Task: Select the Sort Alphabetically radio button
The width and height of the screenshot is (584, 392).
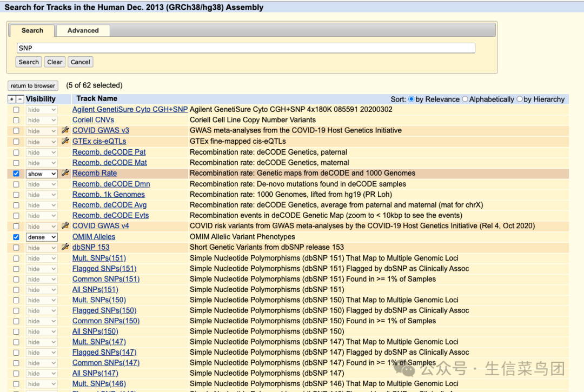Action: click(x=465, y=99)
